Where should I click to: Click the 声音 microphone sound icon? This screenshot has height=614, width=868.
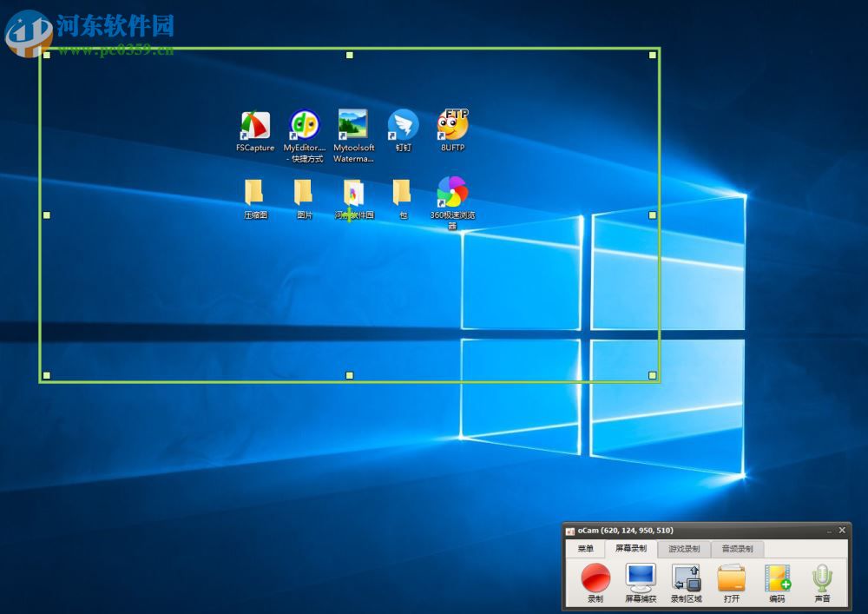[823, 583]
